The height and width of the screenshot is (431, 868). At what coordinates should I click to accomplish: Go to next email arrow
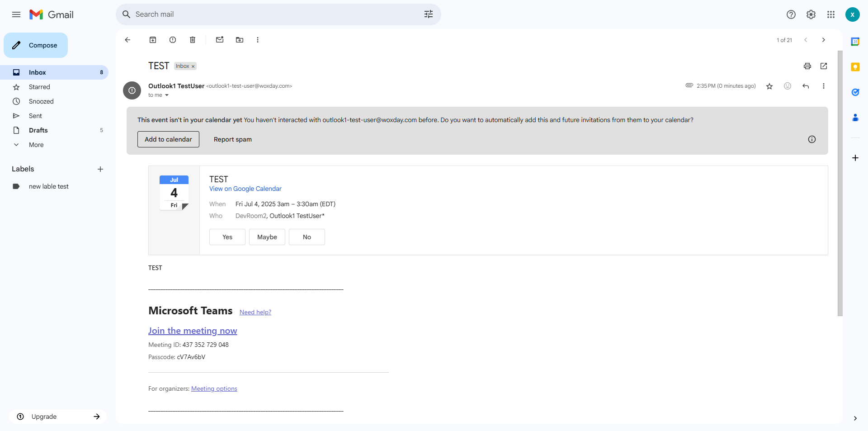point(824,40)
